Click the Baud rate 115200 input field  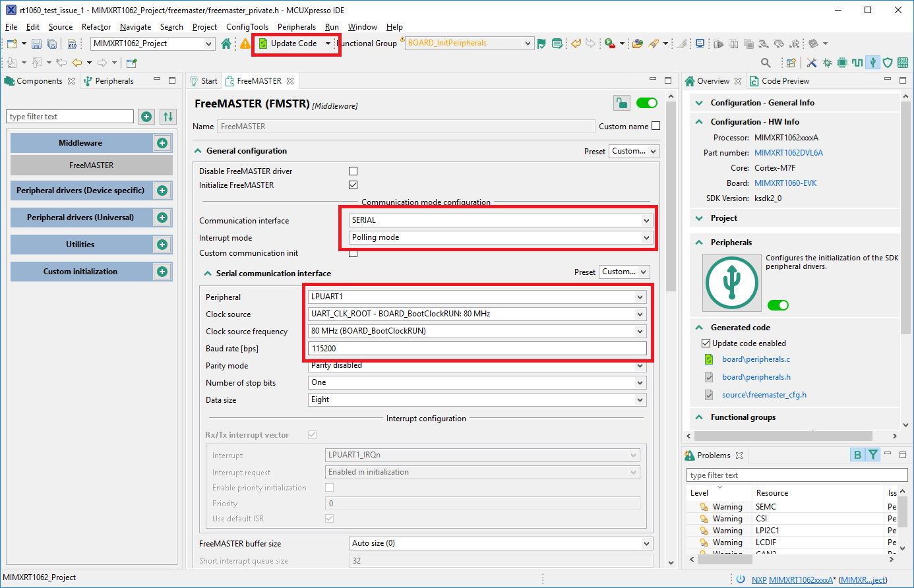coord(477,348)
